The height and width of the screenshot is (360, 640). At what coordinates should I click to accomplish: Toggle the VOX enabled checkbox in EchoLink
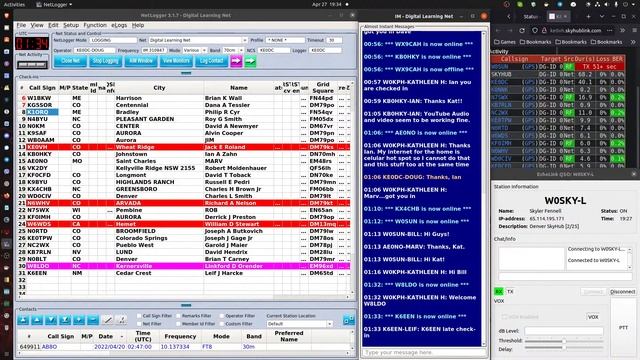click(x=504, y=317)
